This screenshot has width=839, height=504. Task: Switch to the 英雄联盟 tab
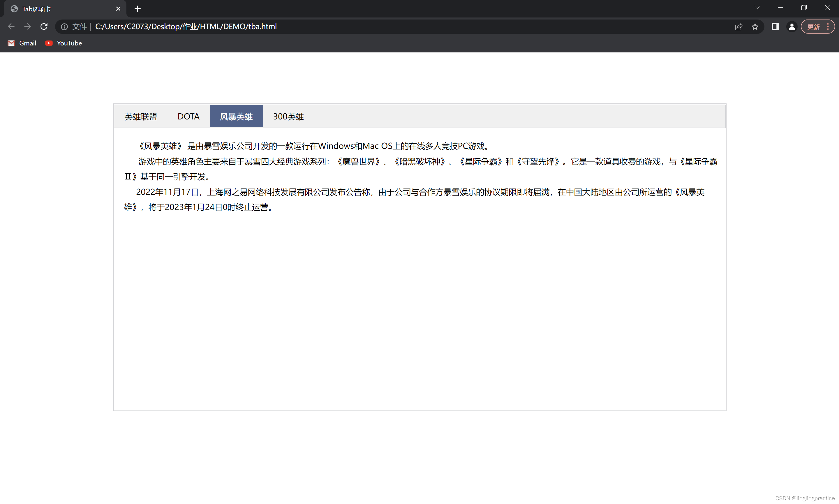(x=141, y=117)
